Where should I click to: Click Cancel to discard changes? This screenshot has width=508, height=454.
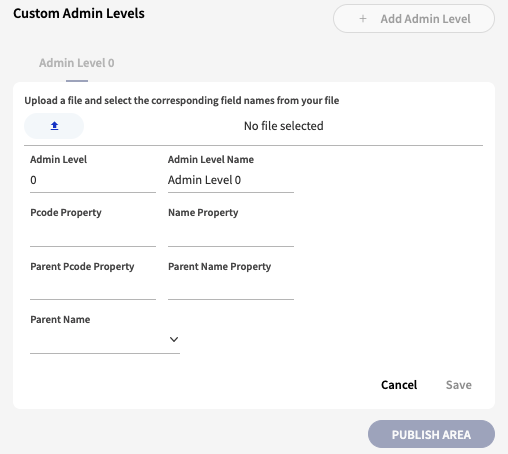pos(399,385)
